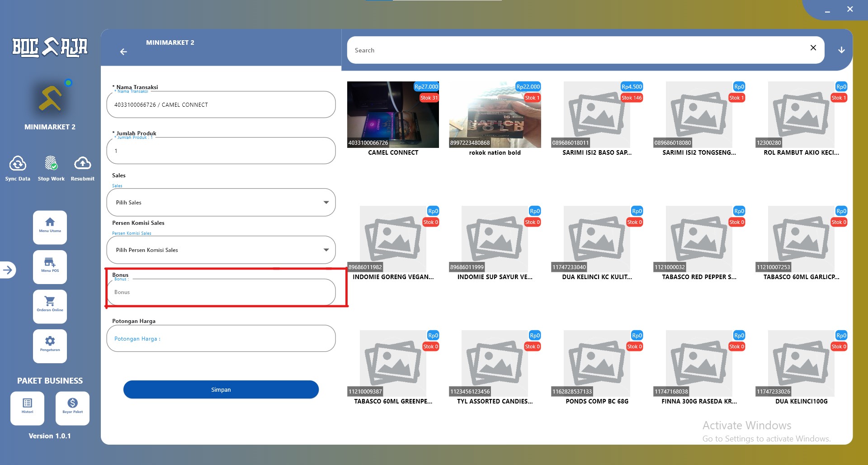The width and height of the screenshot is (868, 465).
Task: Select DUA KELINCI KC KULIT product
Action: click(x=597, y=239)
